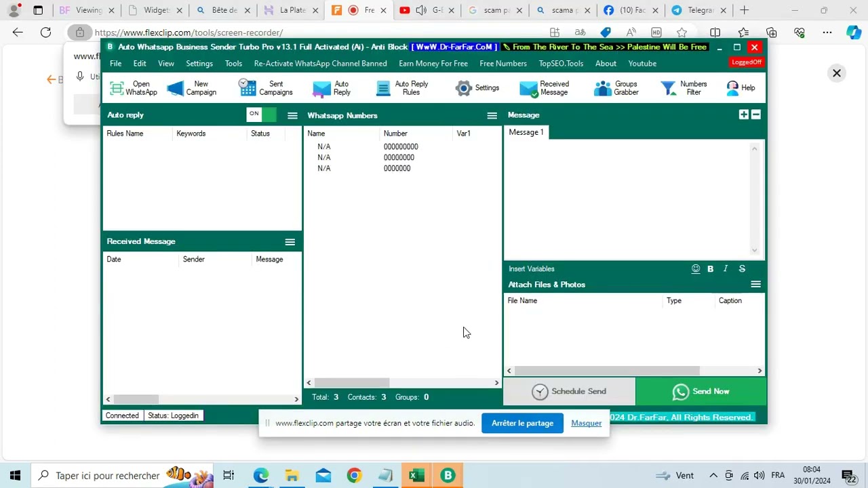Open Auto Reply Rules
This screenshot has height=488, width=868.
[402, 88]
